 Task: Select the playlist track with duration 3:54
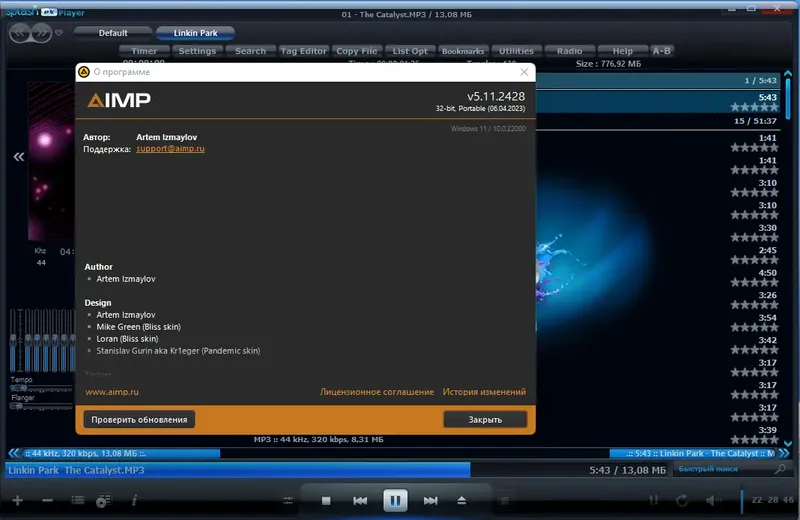point(658,323)
